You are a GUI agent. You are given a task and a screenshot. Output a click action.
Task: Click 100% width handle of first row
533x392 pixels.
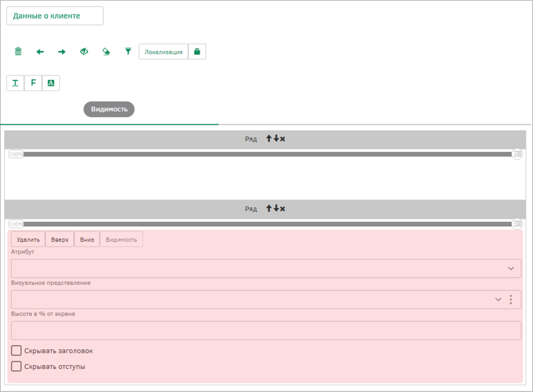point(16,154)
